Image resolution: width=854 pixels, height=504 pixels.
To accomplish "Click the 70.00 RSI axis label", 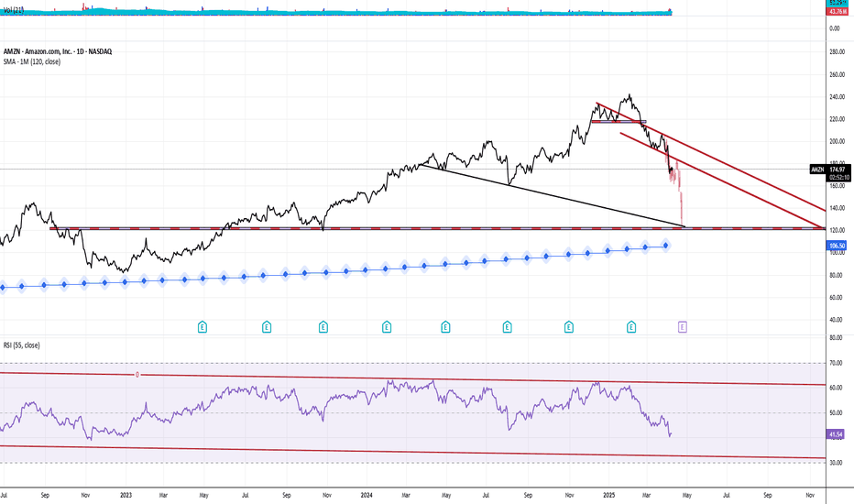I will click(x=836, y=363).
